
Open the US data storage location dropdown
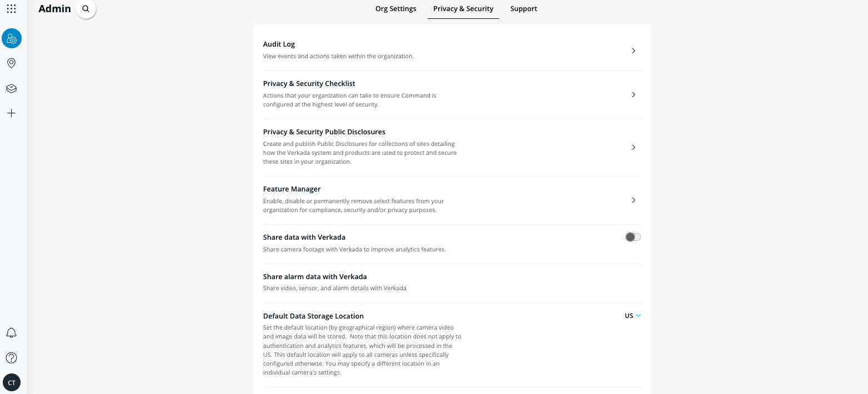tap(633, 316)
